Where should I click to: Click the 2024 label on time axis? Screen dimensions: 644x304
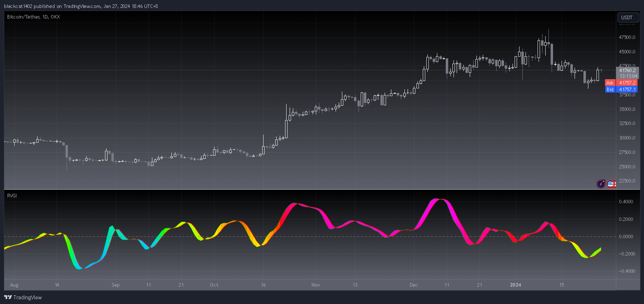click(516, 285)
